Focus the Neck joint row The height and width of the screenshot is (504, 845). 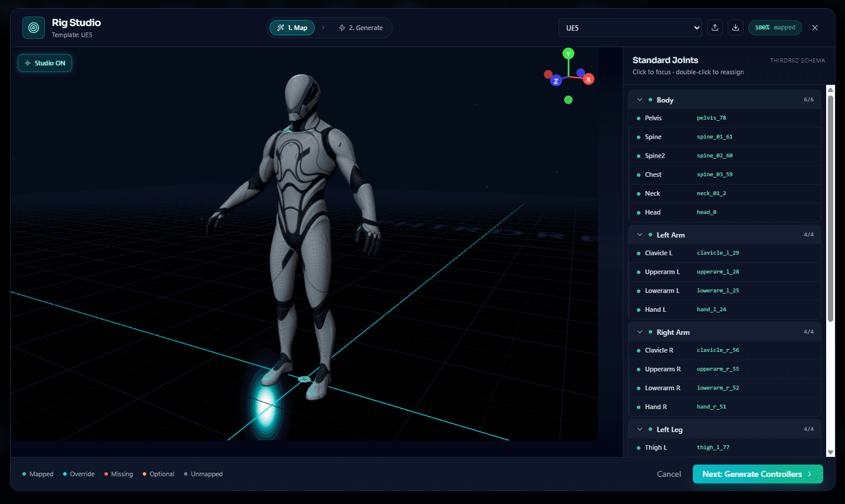725,193
